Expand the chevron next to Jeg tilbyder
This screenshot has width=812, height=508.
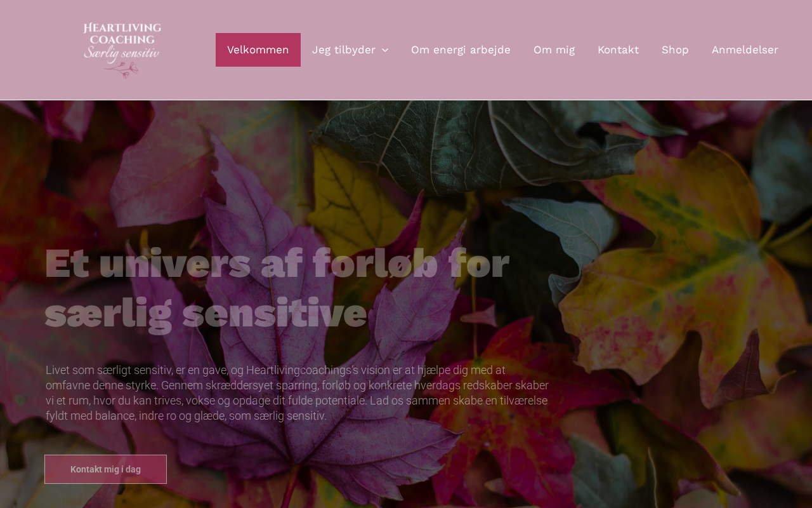tap(385, 50)
